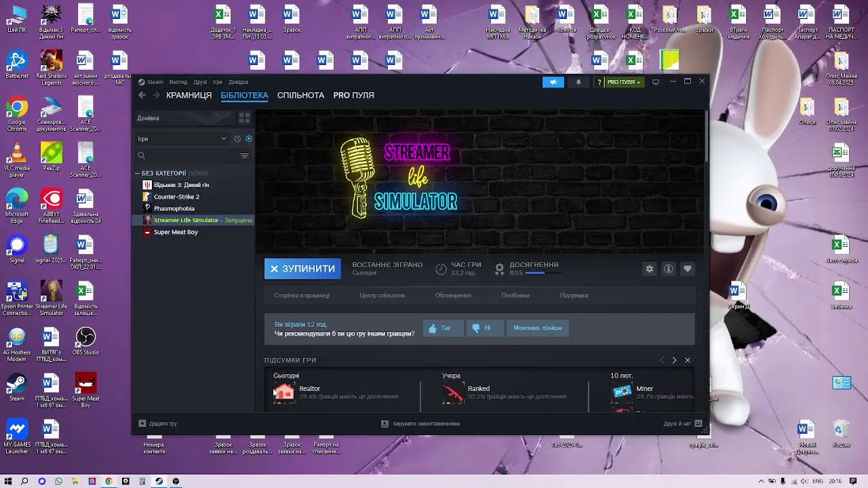Screen dimensions: 868x488
Task: Open PRO ПУЛЯ account dropdown
Action: (624, 82)
